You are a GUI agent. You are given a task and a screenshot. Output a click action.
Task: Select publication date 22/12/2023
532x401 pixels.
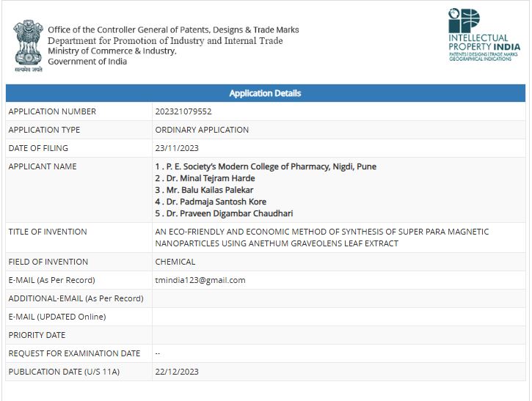tap(177, 372)
